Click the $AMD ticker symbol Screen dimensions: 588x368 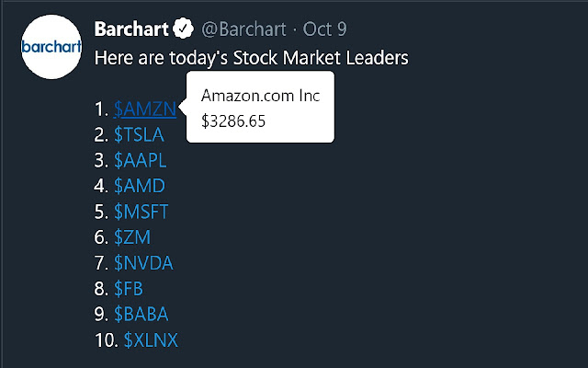(140, 187)
